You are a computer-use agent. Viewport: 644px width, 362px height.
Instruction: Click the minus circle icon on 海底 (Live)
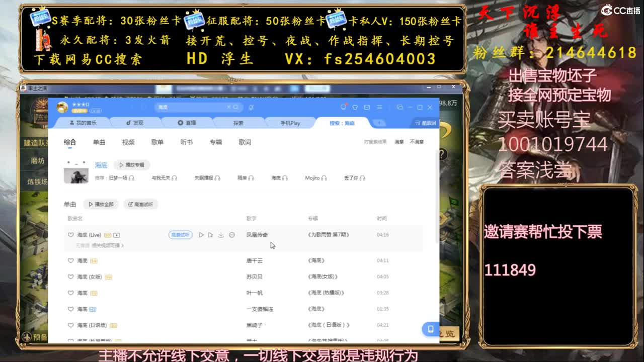tap(231, 235)
